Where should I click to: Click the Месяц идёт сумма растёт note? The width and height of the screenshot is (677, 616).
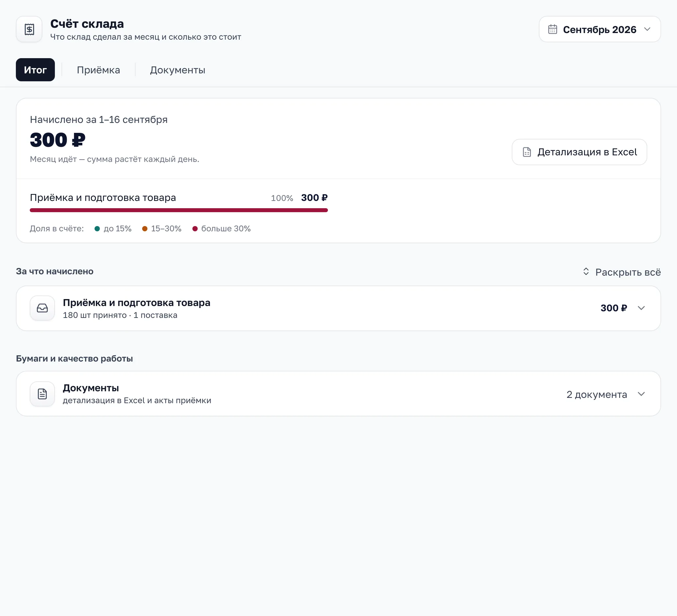tap(114, 159)
